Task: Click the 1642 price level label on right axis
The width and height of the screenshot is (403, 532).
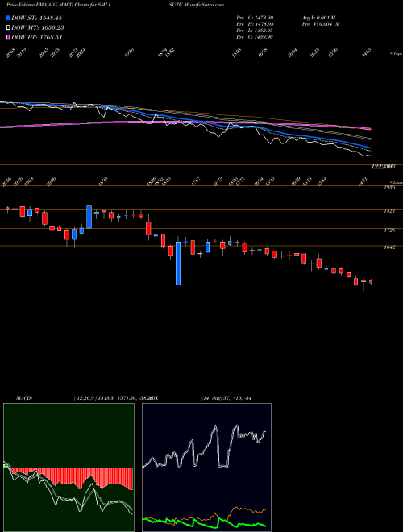Action: pos(390,247)
